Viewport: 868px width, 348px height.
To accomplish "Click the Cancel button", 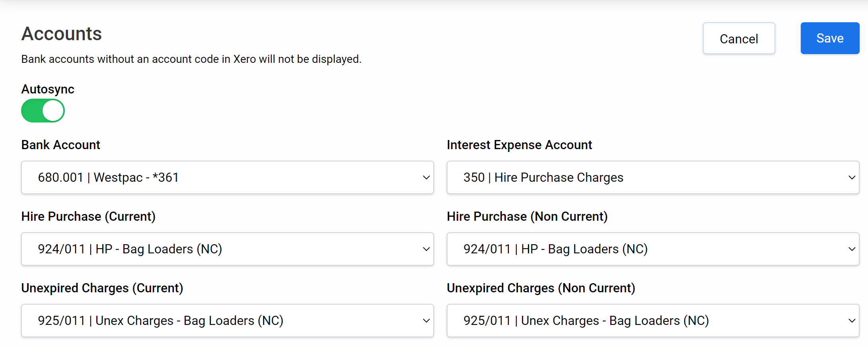I will 739,38.
